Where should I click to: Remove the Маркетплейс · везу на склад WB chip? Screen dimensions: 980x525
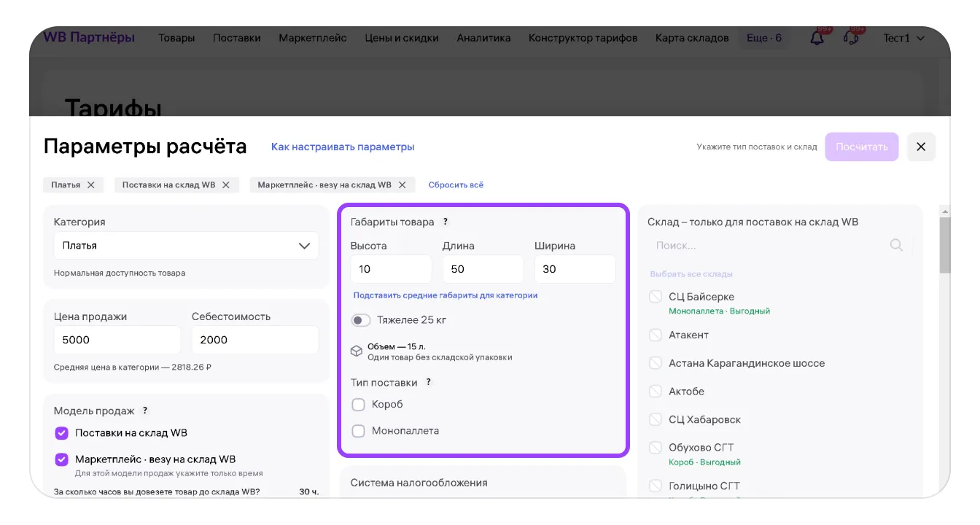404,185
